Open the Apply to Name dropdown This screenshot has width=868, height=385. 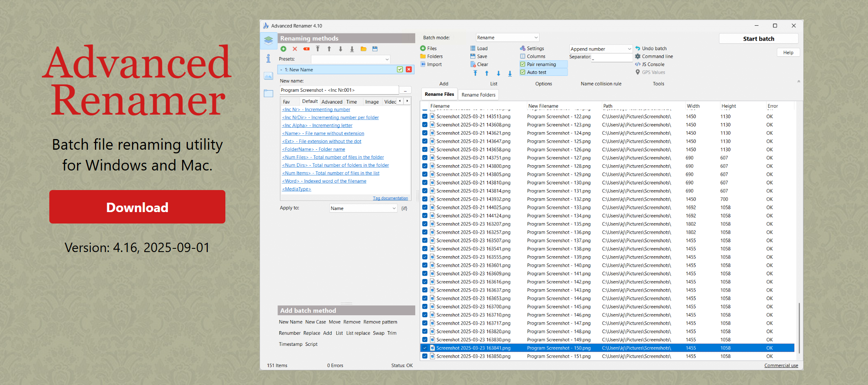click(x=363, y=208)
